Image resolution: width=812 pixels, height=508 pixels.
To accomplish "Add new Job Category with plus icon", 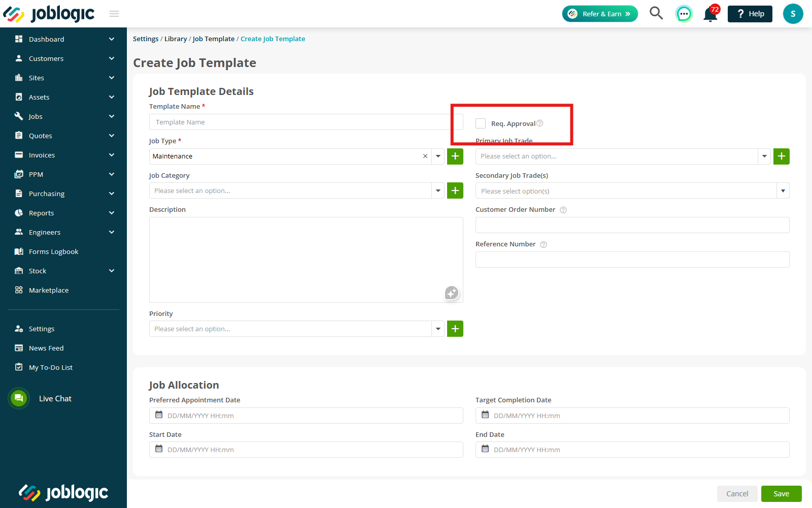I will click(455, 190).
